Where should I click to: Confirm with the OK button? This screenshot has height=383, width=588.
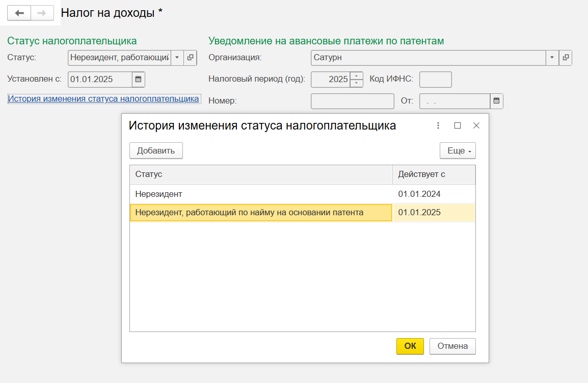(410, 346)
